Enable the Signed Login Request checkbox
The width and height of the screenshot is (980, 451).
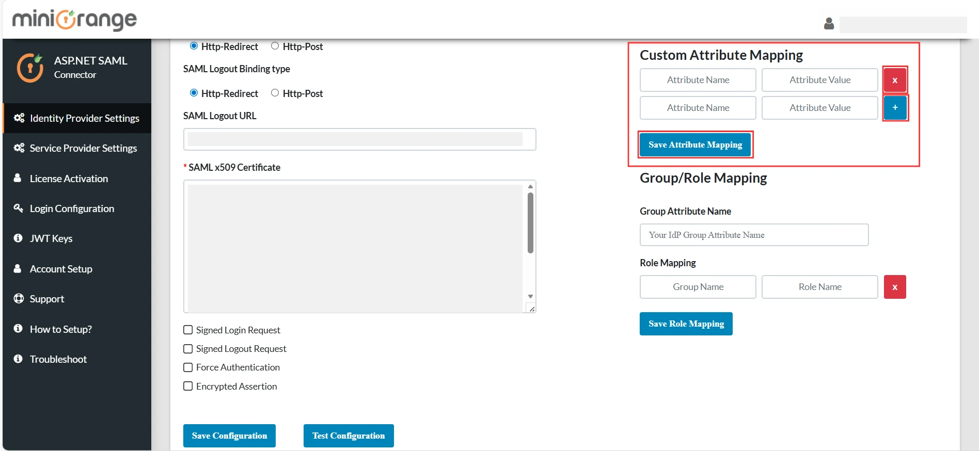point(188,330)
